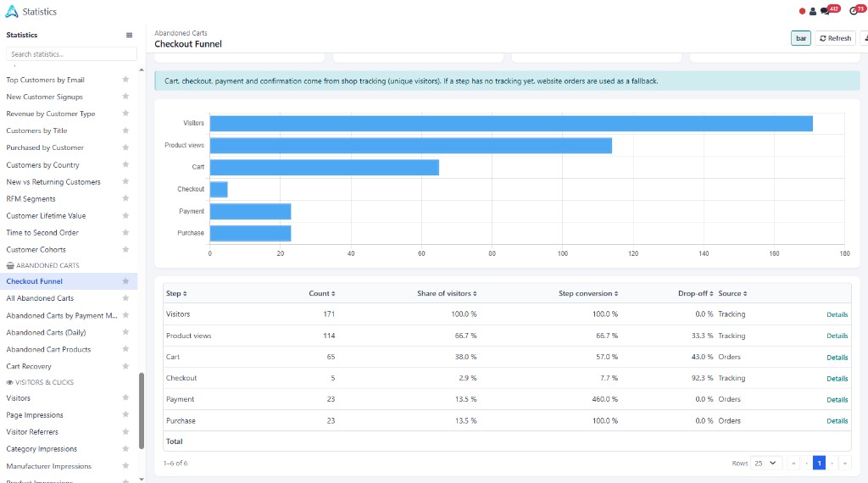This screenshot has height=483, width=868.
Task: Toggle the sidebar hamburger menu icon
Action: [x=129, y=35]
